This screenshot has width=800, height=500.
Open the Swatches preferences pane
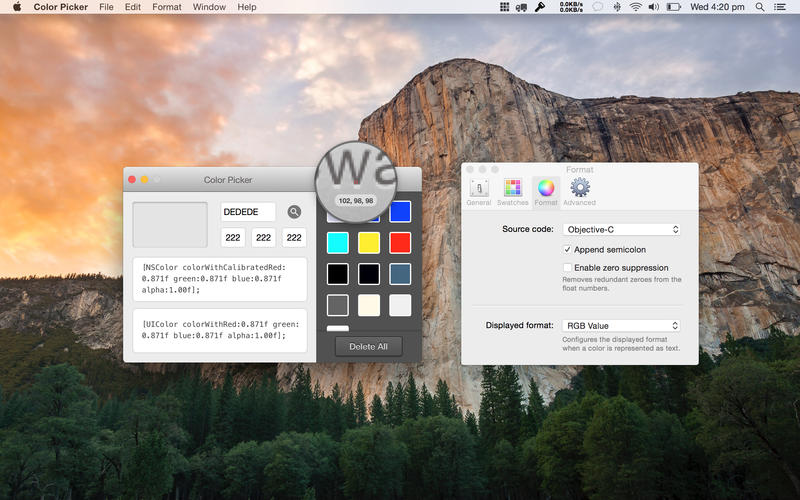[512, 190]
